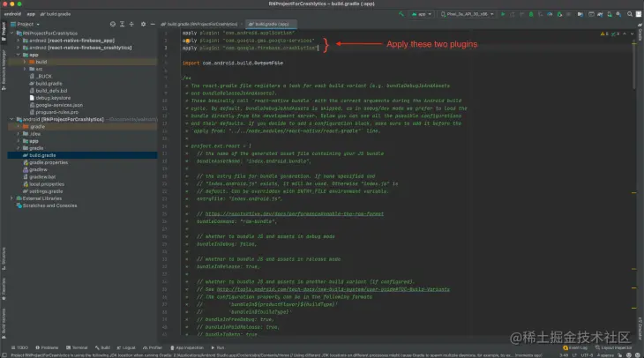Image resolution: width=644 pixels, height=358 pixels.
Task: Open the Profile app gauge icon
Action: pos(550,14)
